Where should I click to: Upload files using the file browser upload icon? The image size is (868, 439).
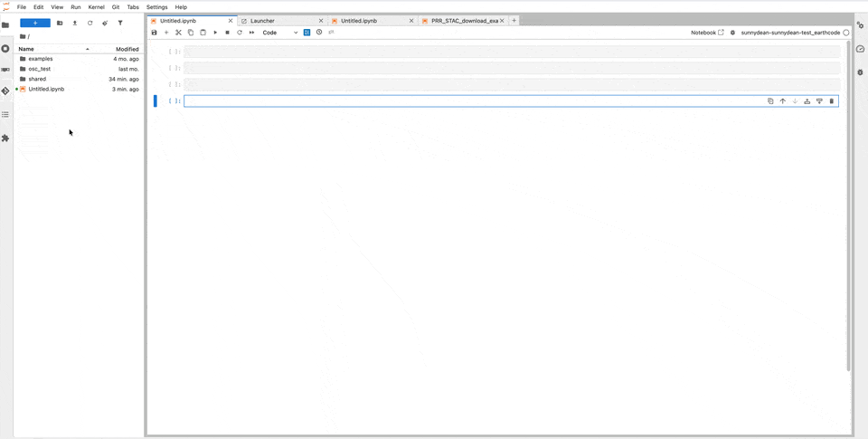click(75, 23)
